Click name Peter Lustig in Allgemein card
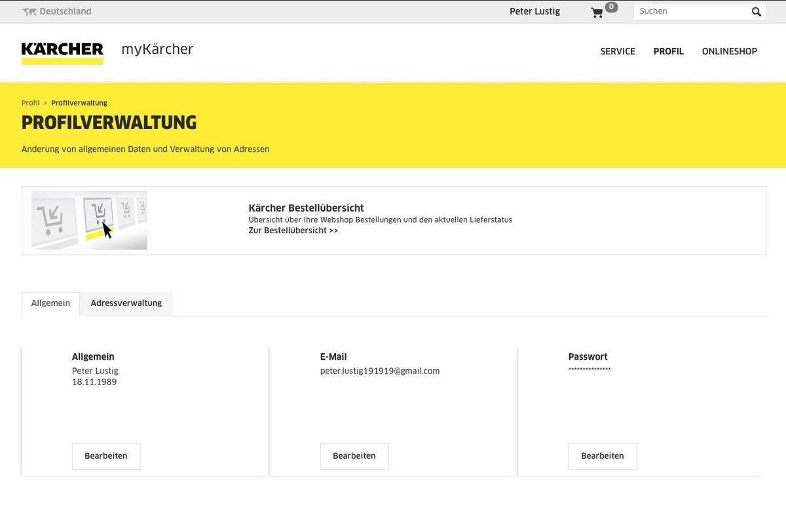786x532 pixels. click(x=95, y=371)
